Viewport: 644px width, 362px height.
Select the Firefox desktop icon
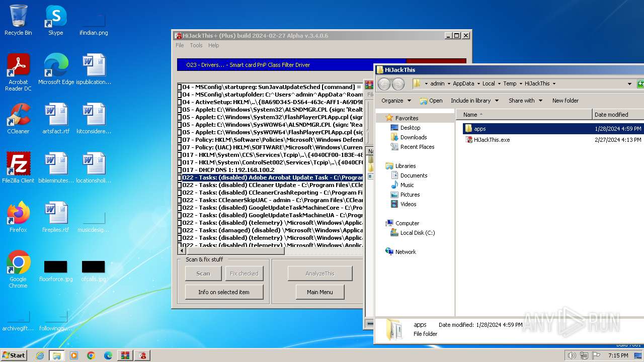click(18, 217)
